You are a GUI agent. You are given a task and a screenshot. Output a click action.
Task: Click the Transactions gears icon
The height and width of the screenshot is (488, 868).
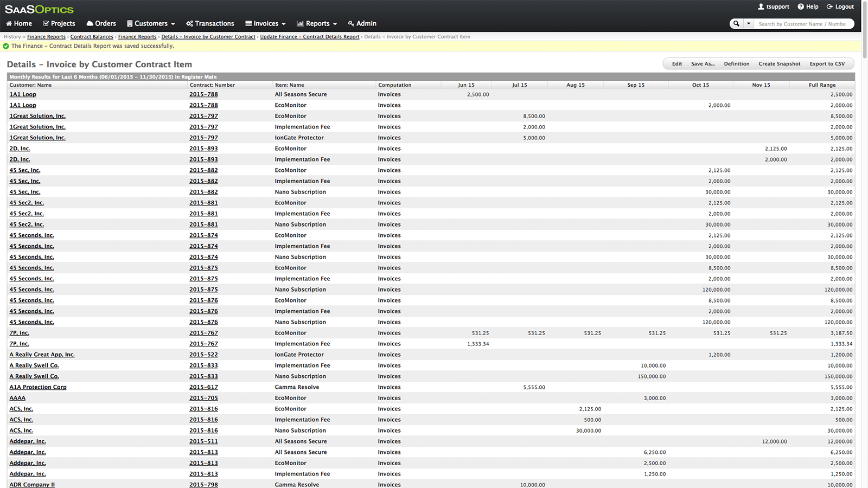pyautogui.click(x=189, y=24)
